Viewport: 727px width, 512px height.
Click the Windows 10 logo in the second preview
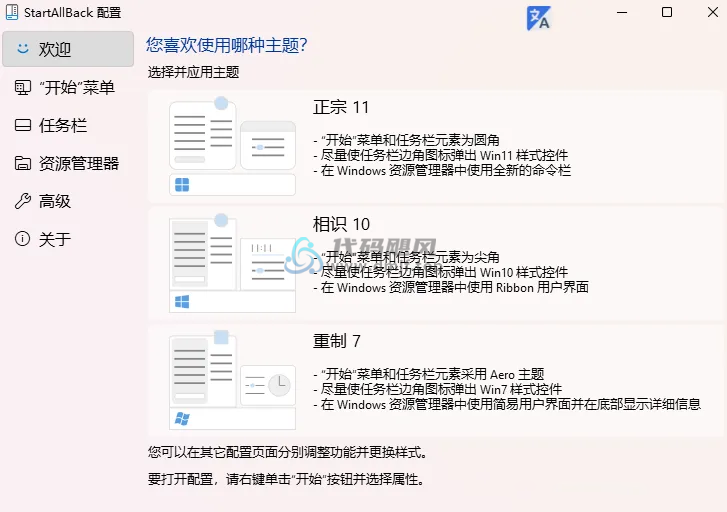182,302
